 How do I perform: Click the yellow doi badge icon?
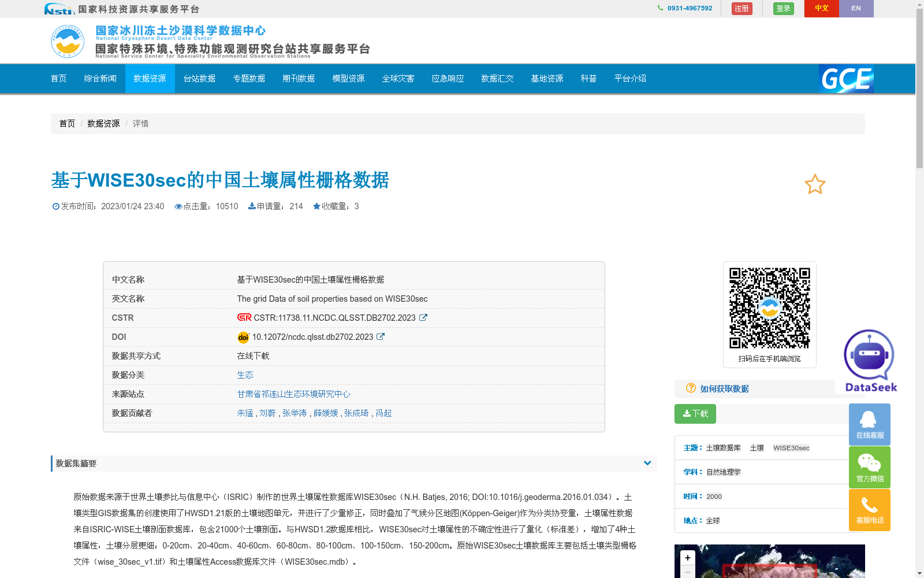tap(243, 337)
